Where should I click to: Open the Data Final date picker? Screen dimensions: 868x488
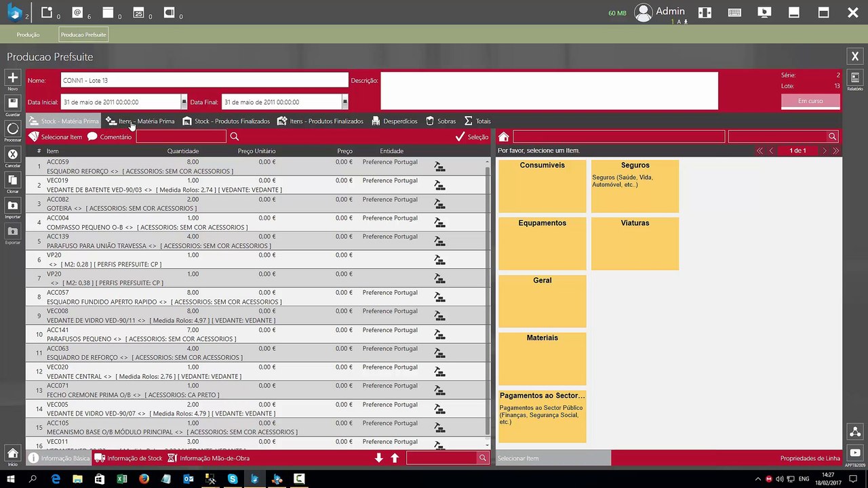point(345,102)
